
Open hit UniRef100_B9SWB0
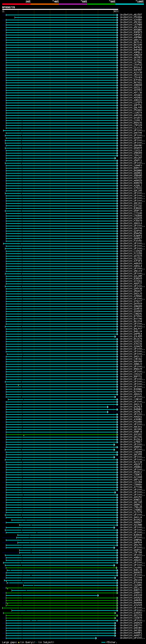131,30
